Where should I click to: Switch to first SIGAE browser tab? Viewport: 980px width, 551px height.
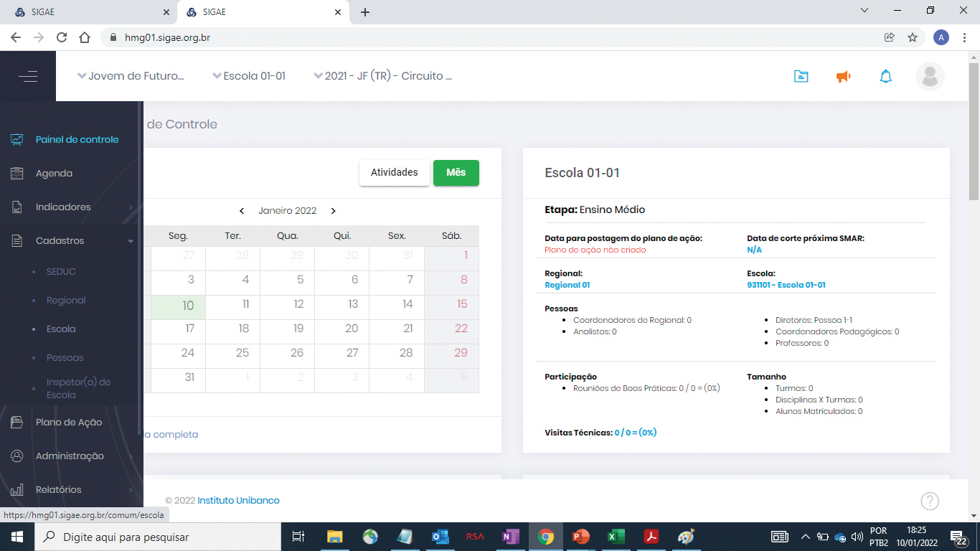[88, 12]
